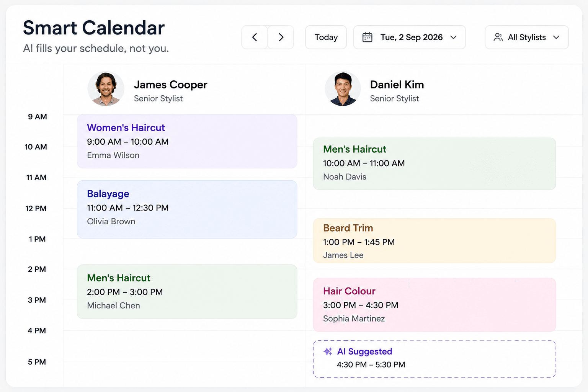Click the Olivia Brown client name

pos(111,221)
